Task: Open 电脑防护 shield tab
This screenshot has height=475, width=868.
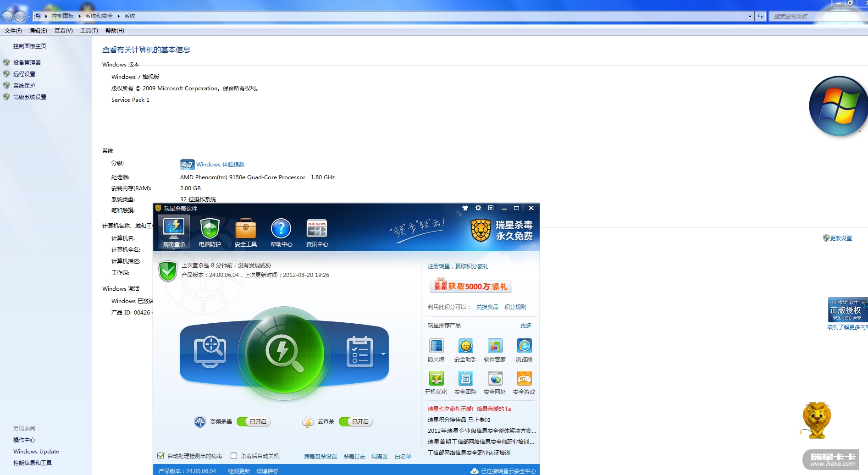Action: point(210,232)
